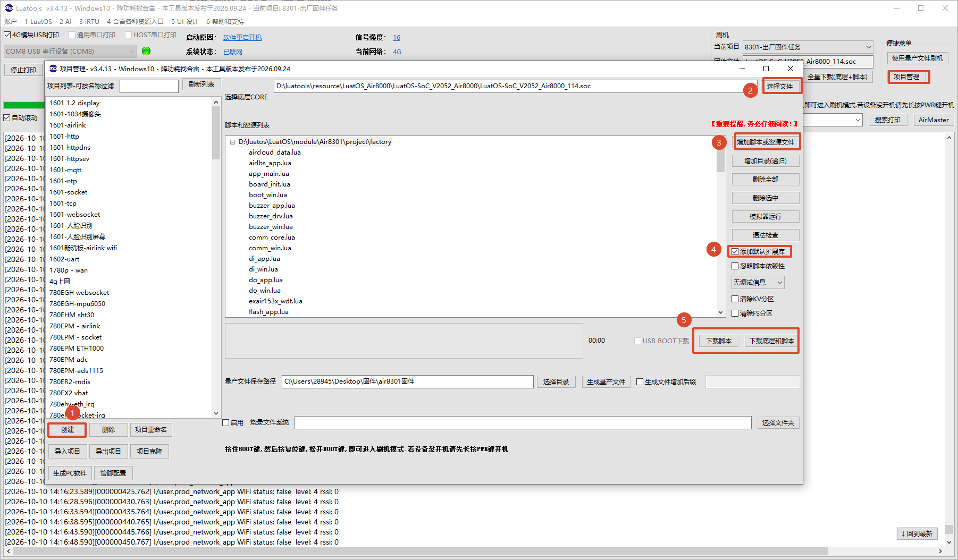
Task: Click 增加脚本或资源文件 button
Action: pyautogui.click(x=766, y=142)
